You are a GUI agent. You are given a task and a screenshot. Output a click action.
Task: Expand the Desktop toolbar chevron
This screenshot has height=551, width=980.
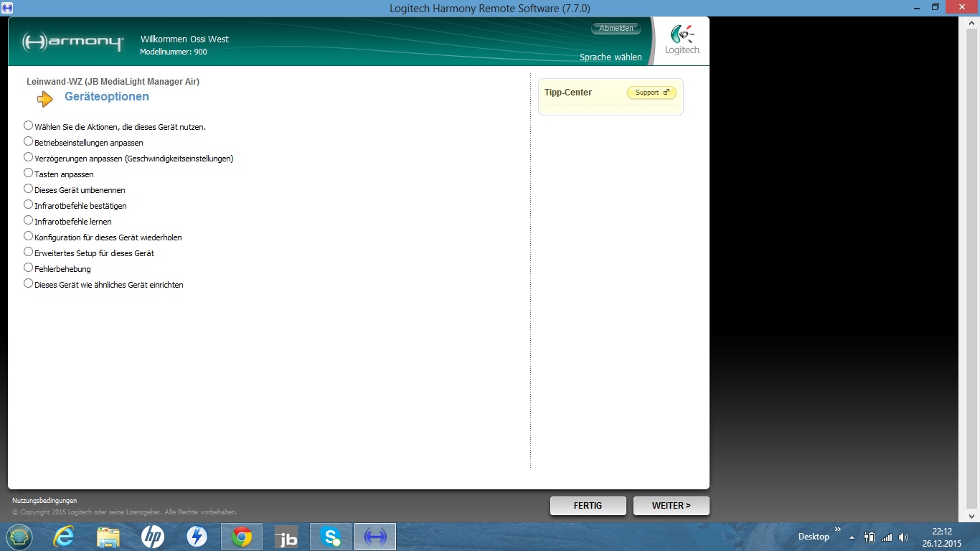[837, 530]
